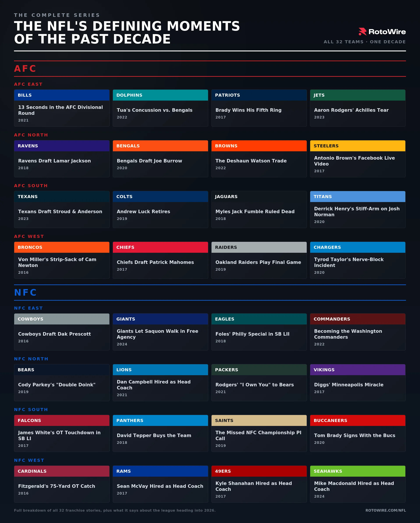Click the RotoWire logo
The height and width of the screenshot is (523, 420).
pyautogui.click(x=382, y=31)
